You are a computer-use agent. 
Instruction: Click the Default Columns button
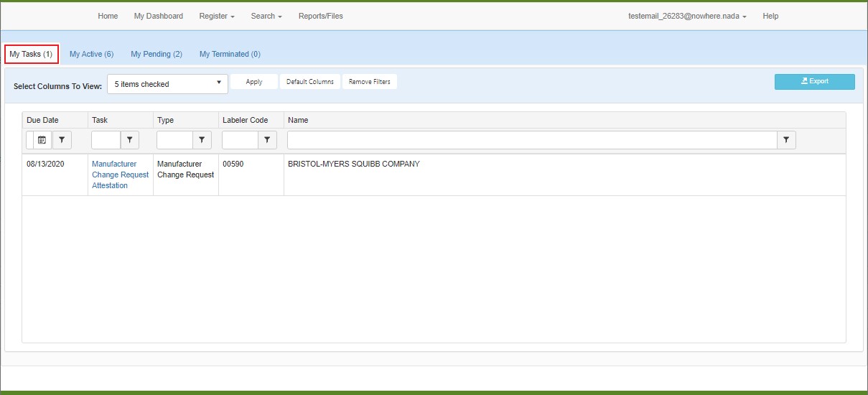click(x=310, y=82)
